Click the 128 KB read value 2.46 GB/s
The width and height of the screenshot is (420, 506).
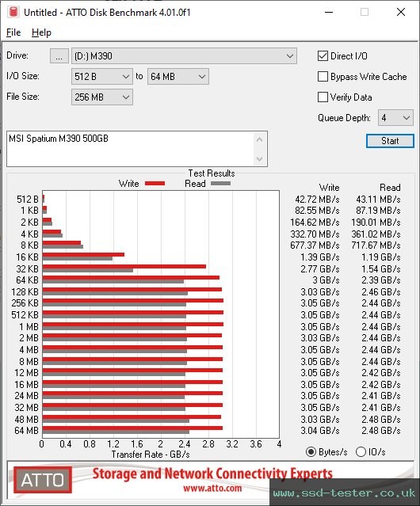(x=381, y=292)
